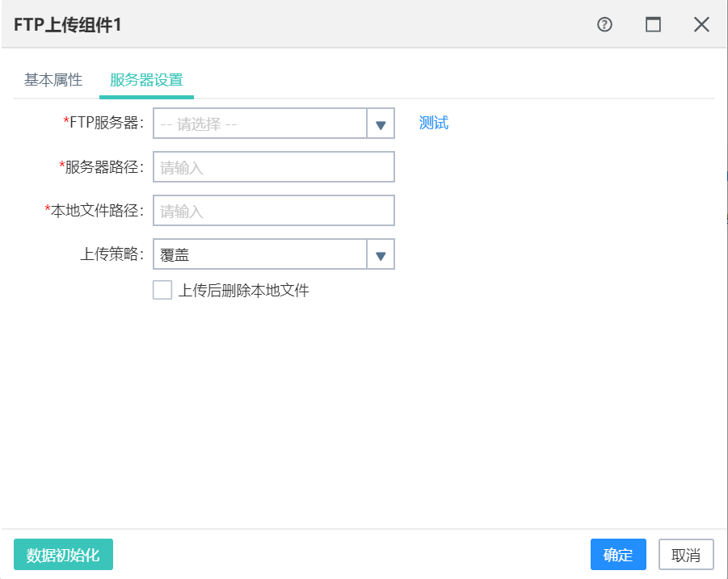Switch to the 基本属性 tab
The image size is (728, 579).
[x=53, y=80]
